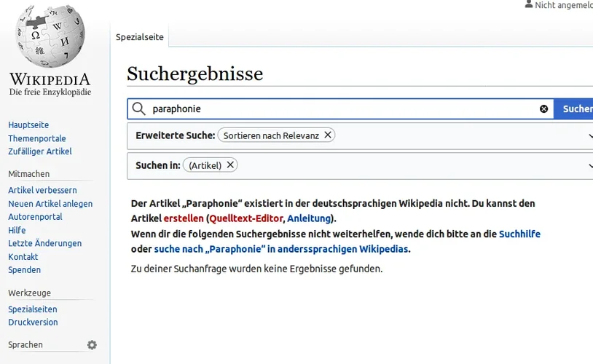Click the 'Suchergebnisse' page heading

pos(195,74)
